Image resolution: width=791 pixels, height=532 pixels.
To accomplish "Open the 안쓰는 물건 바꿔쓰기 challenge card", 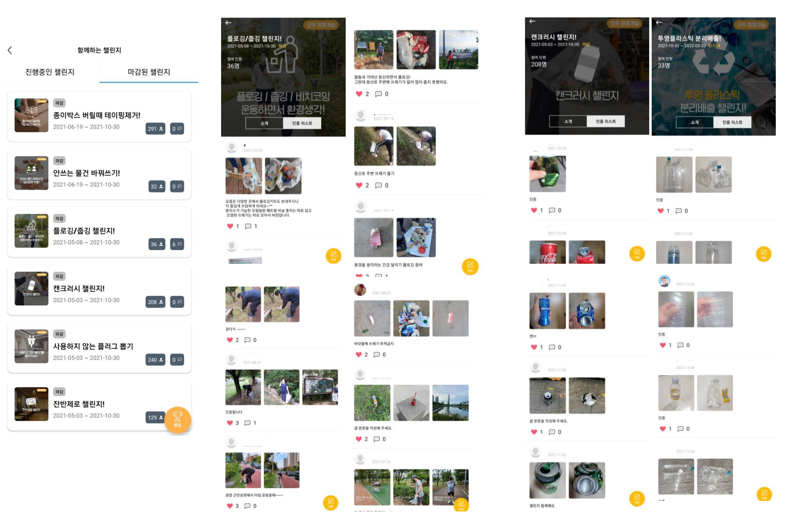I will tap(99, 174).
